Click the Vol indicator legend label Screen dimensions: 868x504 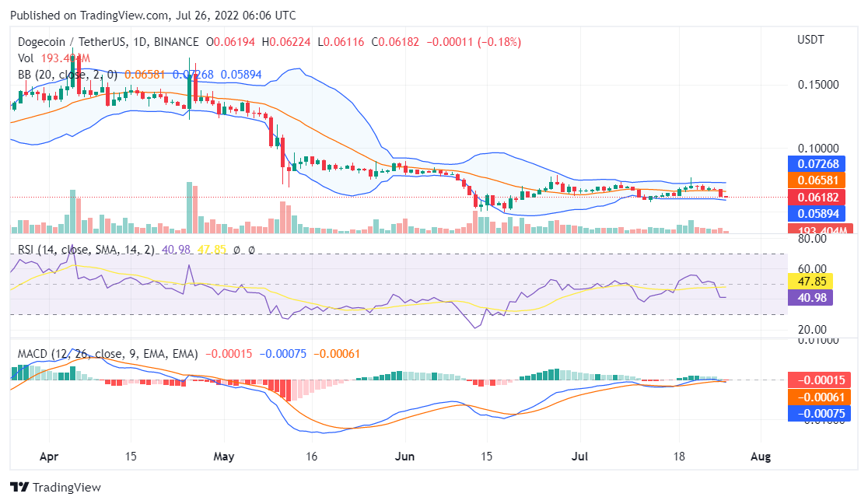26,58
